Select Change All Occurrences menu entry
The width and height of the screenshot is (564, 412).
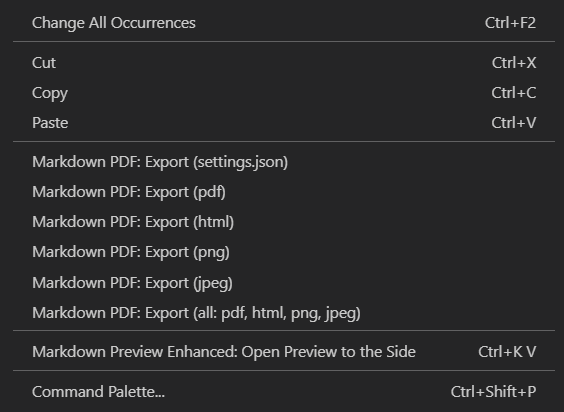(284, 23)
